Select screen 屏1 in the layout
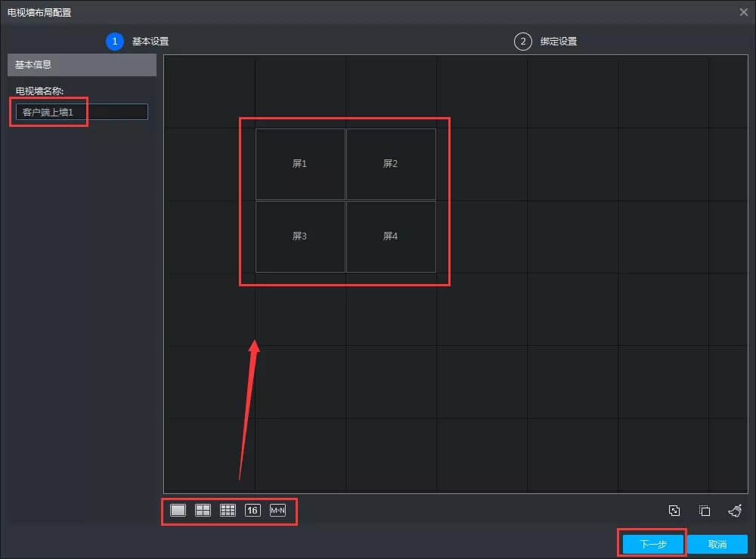This screenshot has height=559, width=756. (300, 164)
